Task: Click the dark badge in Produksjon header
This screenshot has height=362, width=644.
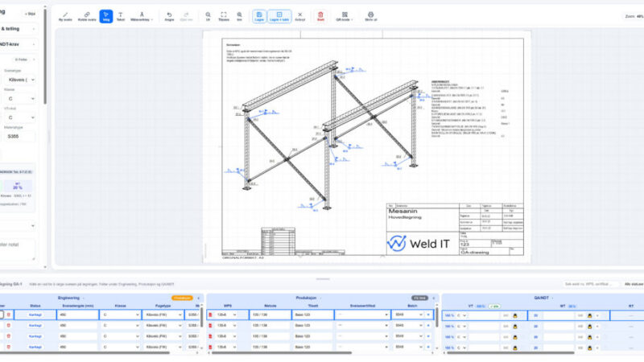Action: pos(419,298)
